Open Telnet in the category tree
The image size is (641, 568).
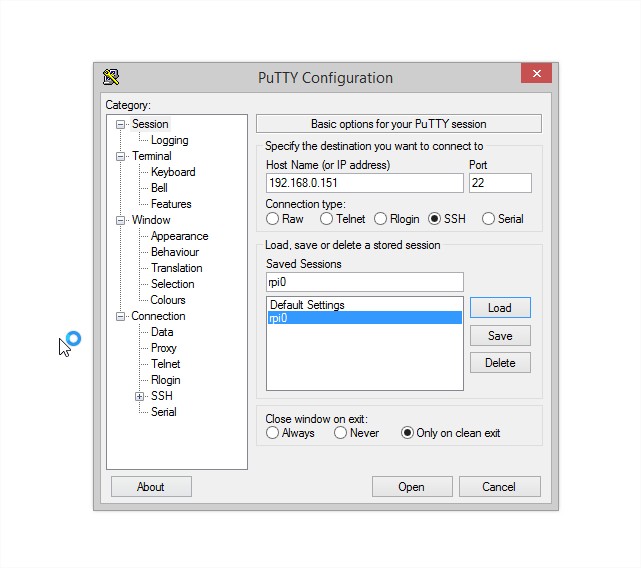166,364
